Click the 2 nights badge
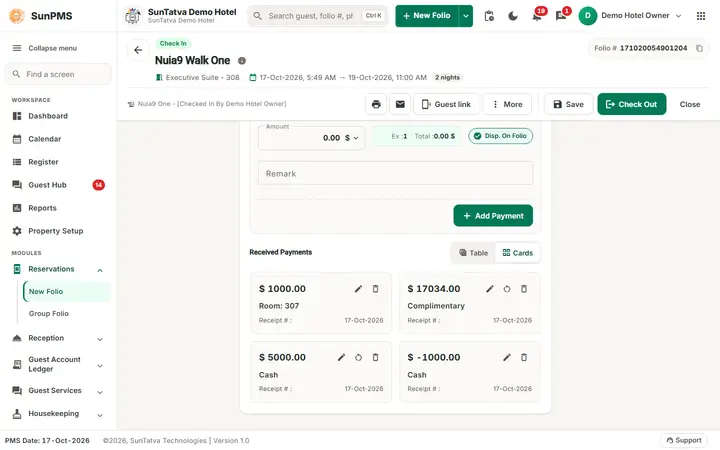This screenshot has height=450, width=720. coord(447,78)
